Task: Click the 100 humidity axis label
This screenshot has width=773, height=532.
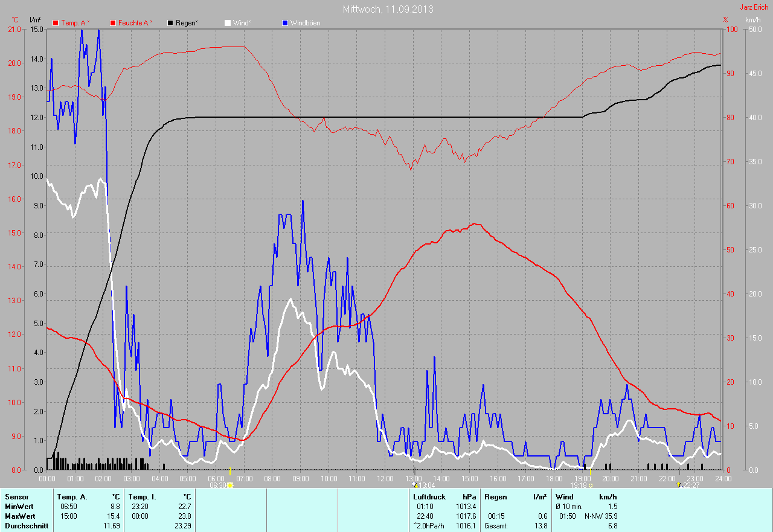Action: pos(731,29)
